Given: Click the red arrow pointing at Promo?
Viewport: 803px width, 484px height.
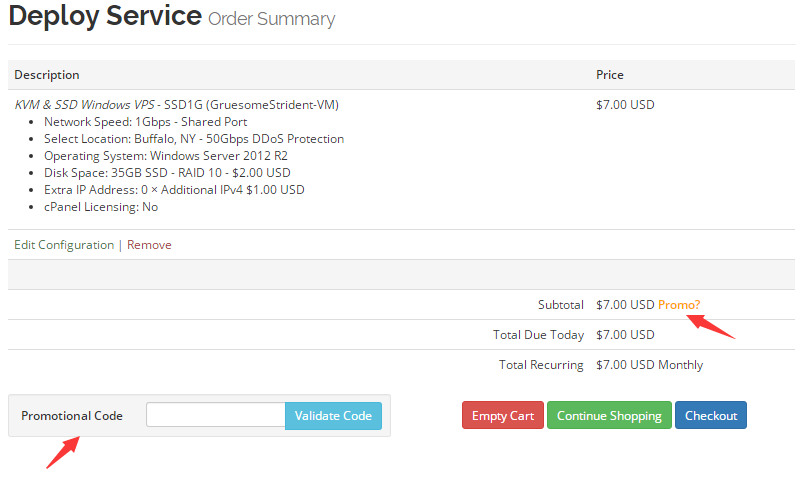Looking at the screenshot, I should pyautogui.click(x=714, y=327).
